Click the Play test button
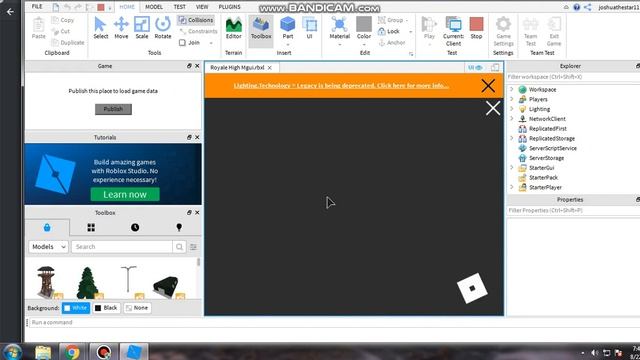Viewport: 640px width, 360px height. pos(429,29)
